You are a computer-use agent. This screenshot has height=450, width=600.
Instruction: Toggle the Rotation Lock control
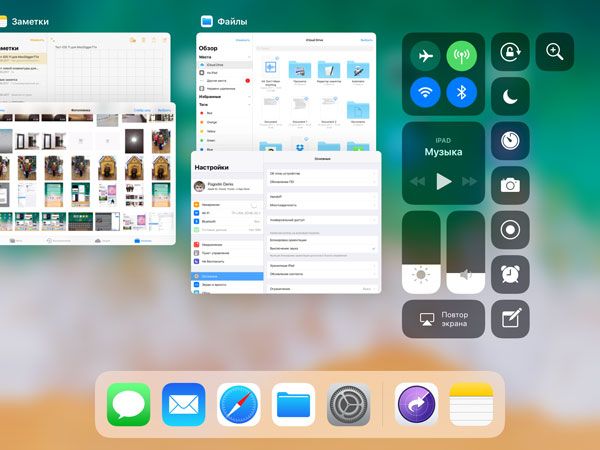(x=510, y=52)
